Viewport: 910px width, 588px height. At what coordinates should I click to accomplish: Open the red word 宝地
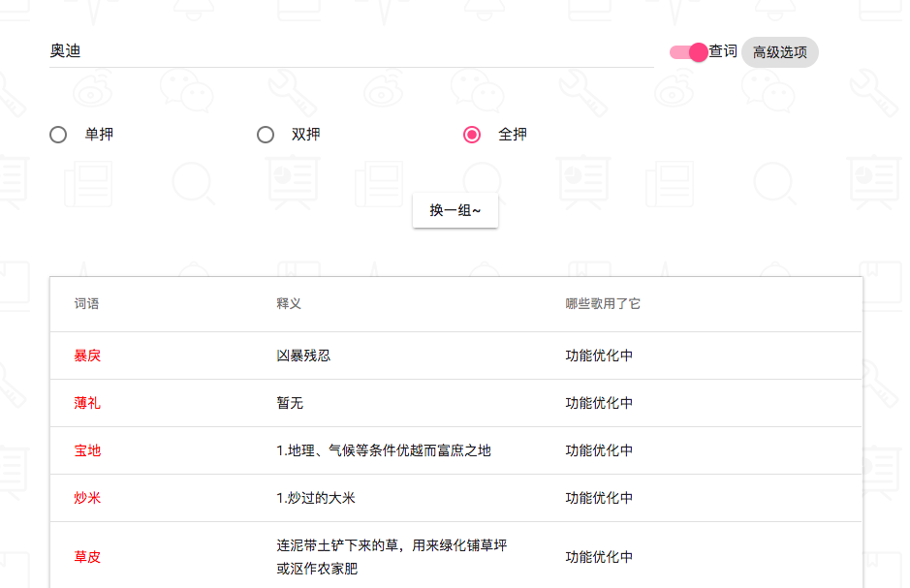click(87, 450)
